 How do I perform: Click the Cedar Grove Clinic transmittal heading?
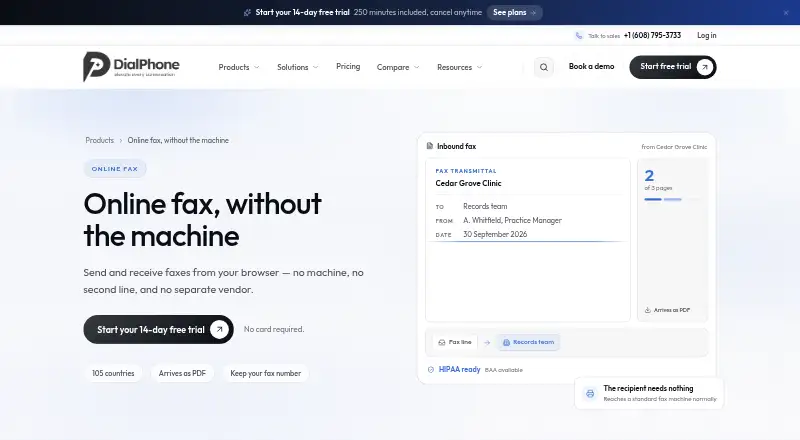click(468, 183)
